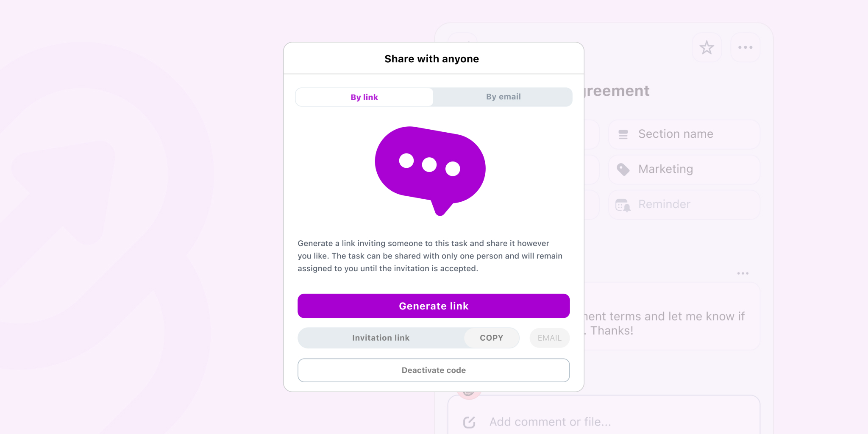Switch sharing mode to By email
The width and height of the screenshot is (868, 434).
coord(504,97)
